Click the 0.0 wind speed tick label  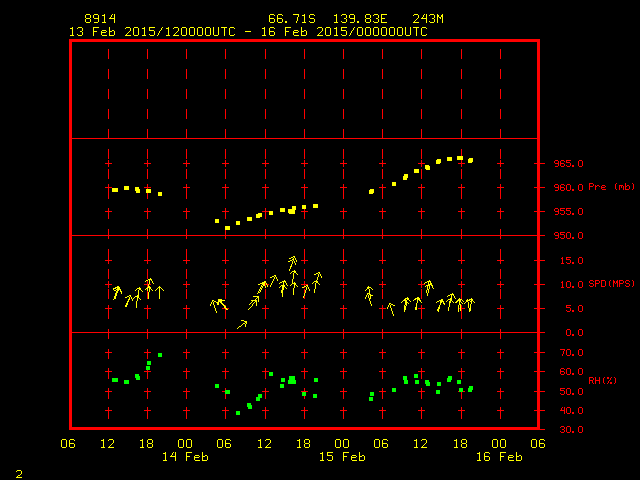[x=575, y=333]
